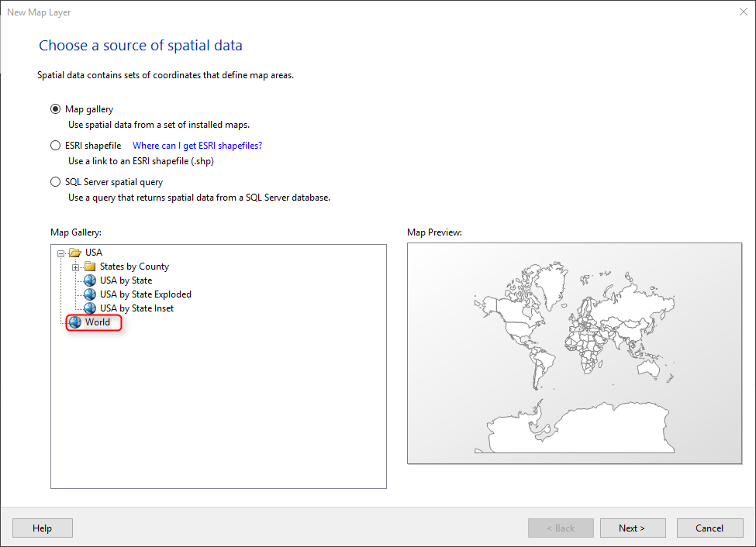This screenshot has height=547, width=756.
Task: Select the Map gallery radio button
Action: (x=56, y=109)
